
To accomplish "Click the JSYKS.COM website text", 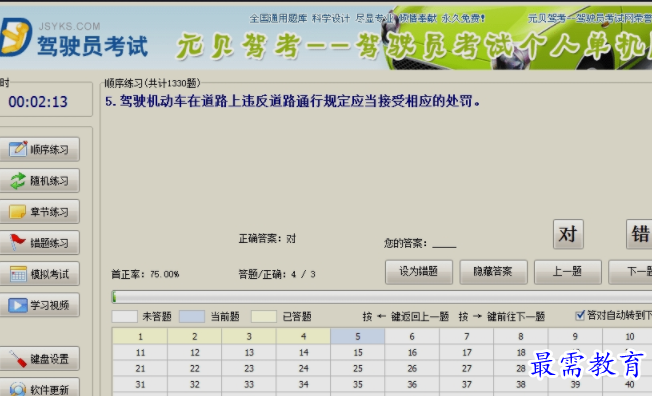I will point(69,26).
